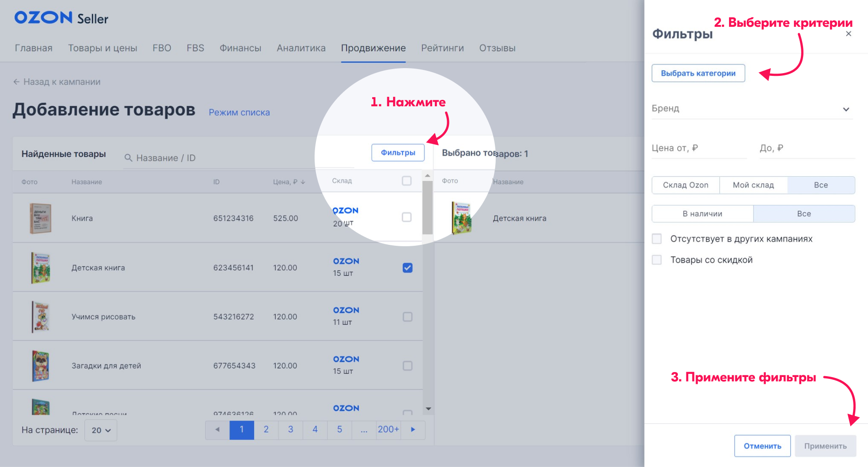The image size is (868, 467).
Task: Go to previous page arrow in pagination
Action: 217,430
